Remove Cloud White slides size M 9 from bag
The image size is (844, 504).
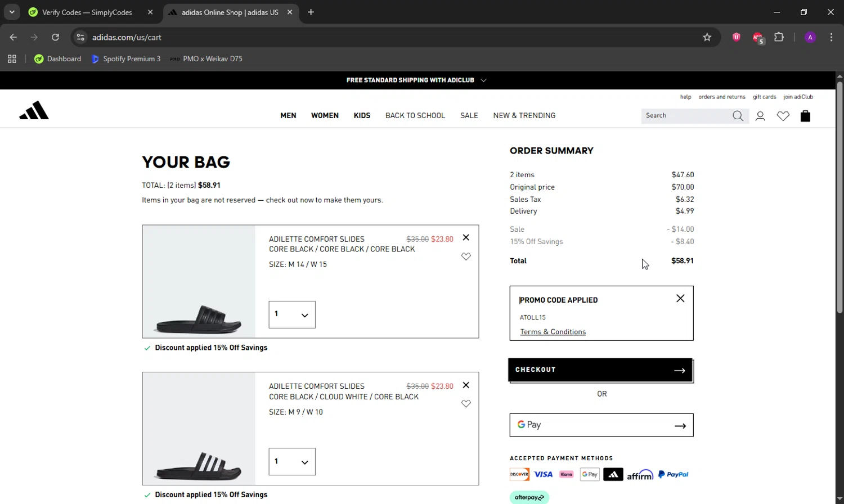466,385
